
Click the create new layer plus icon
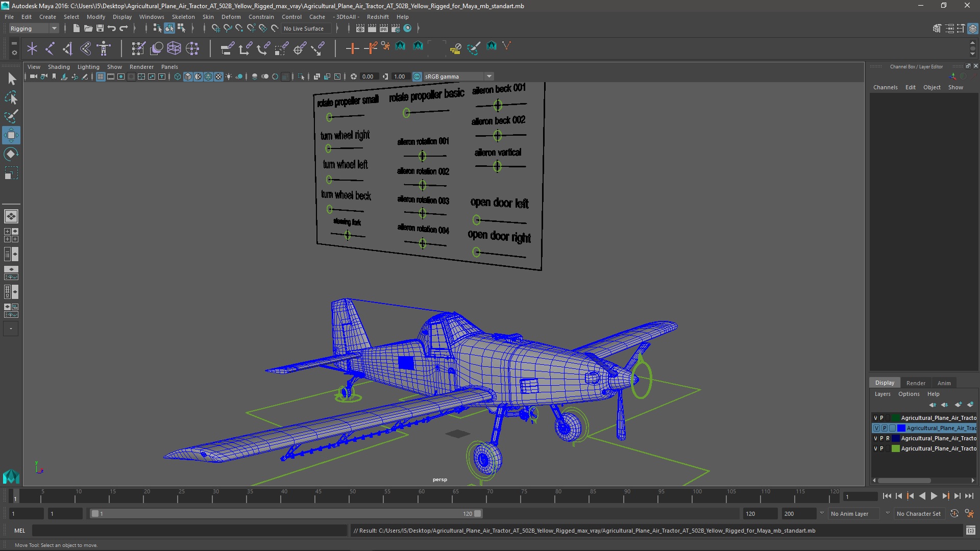958,405
